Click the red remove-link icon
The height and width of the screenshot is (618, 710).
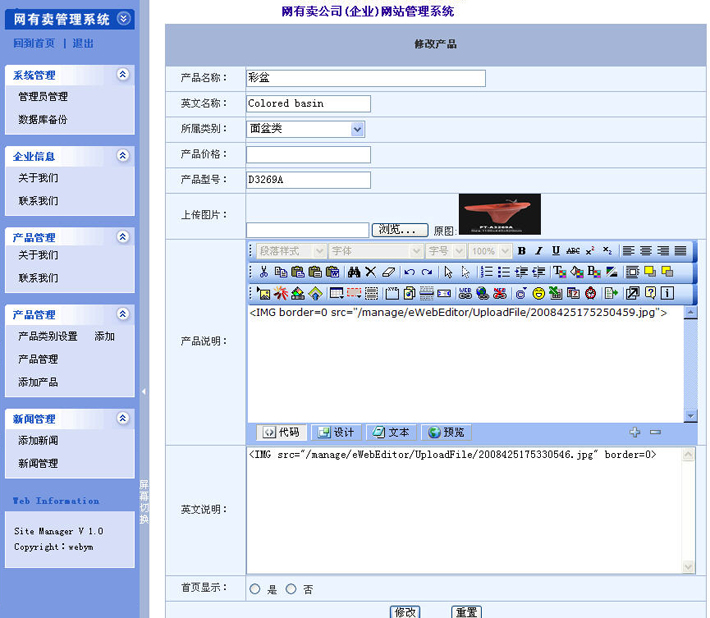pos(499,293)
